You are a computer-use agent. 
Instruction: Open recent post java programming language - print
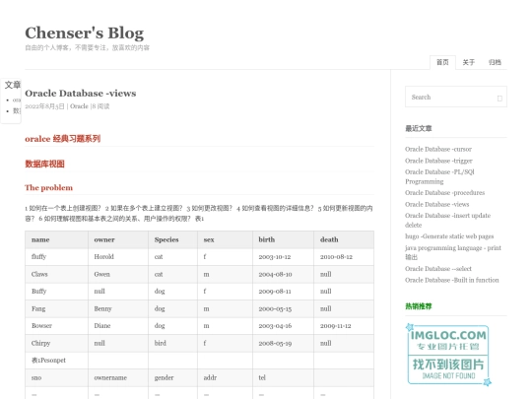pyautogui.click(x=453, y=252)
